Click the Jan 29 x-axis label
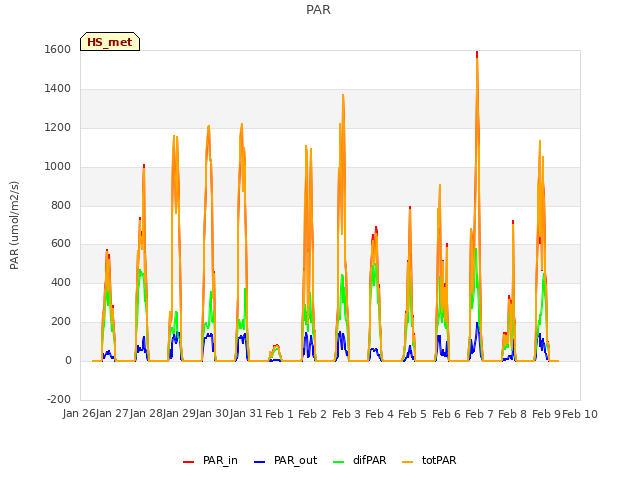The width and height of the screenshot is (640, 480). [179, 414]
